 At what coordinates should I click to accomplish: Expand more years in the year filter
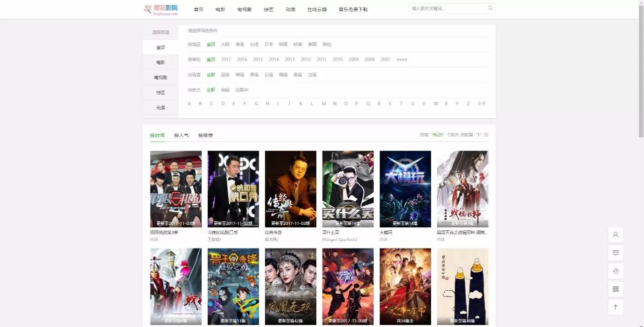pyautogui.click(x=401, y=59)
